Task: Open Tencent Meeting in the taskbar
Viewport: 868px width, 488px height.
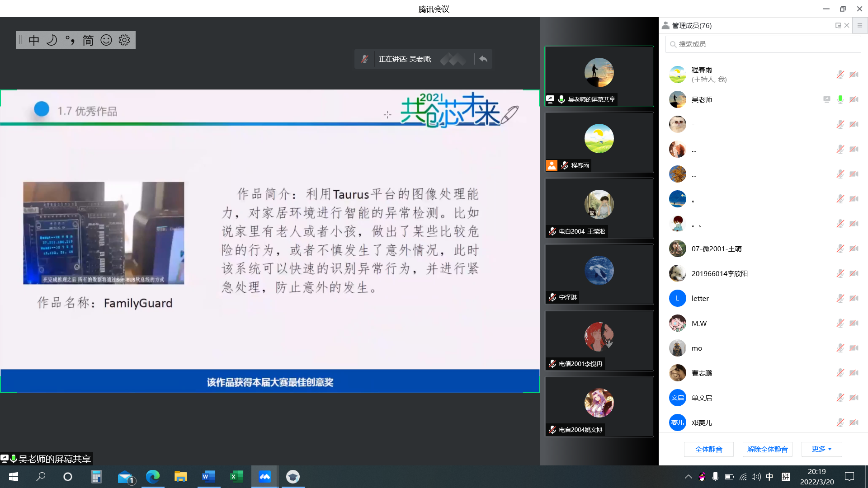Action: (x=265, y=477)
